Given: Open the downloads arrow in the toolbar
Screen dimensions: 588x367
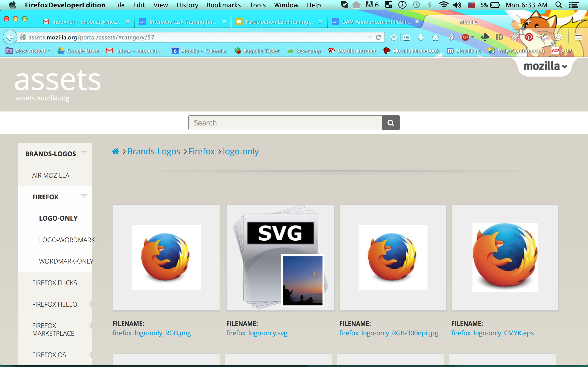Looking at the screenshot, I should [x=421, y=37].
